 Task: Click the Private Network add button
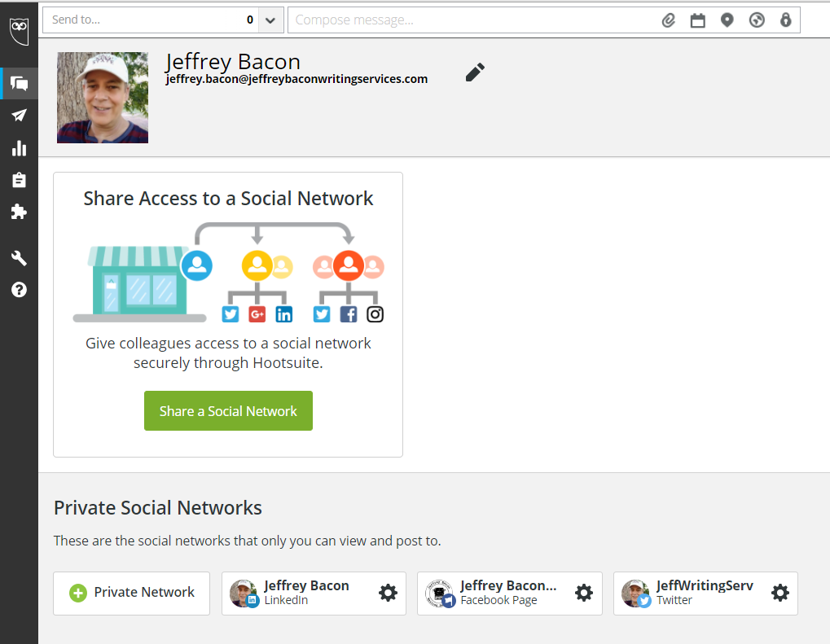click(x=131, y=594)
